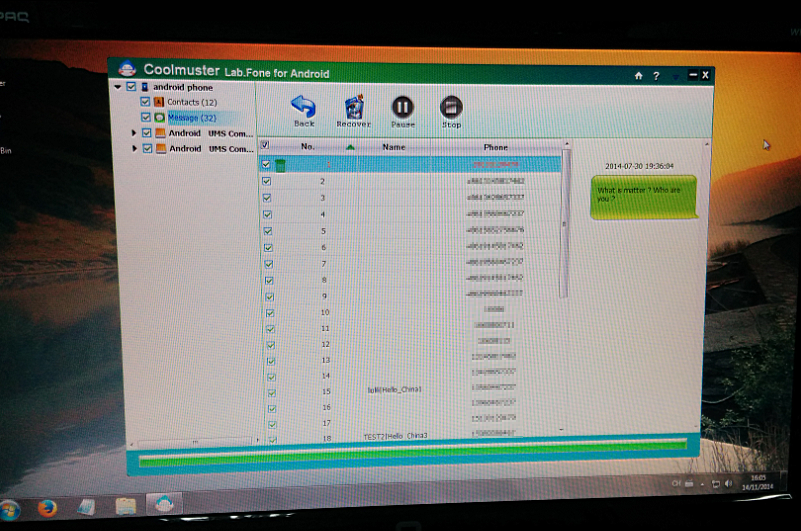The height and width of the screenshot is (531, 801).
Task: Collapse the android phone tree node
Action: click(119, 87)
